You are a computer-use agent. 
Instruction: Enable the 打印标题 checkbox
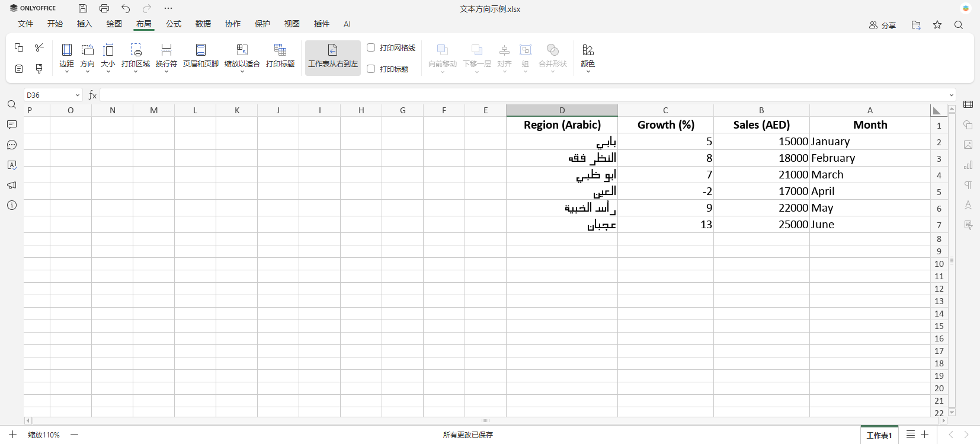coord(371,69)
